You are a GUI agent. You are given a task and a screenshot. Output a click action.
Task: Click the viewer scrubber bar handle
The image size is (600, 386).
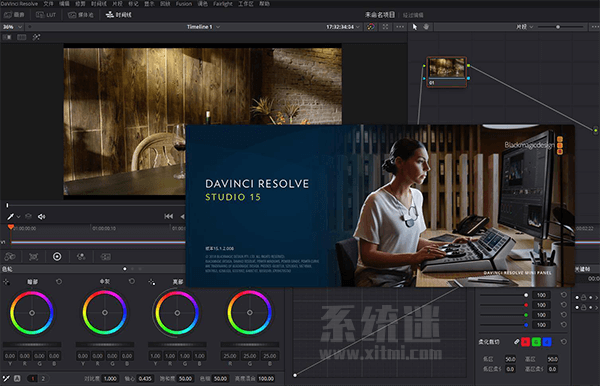pos(7,205)
